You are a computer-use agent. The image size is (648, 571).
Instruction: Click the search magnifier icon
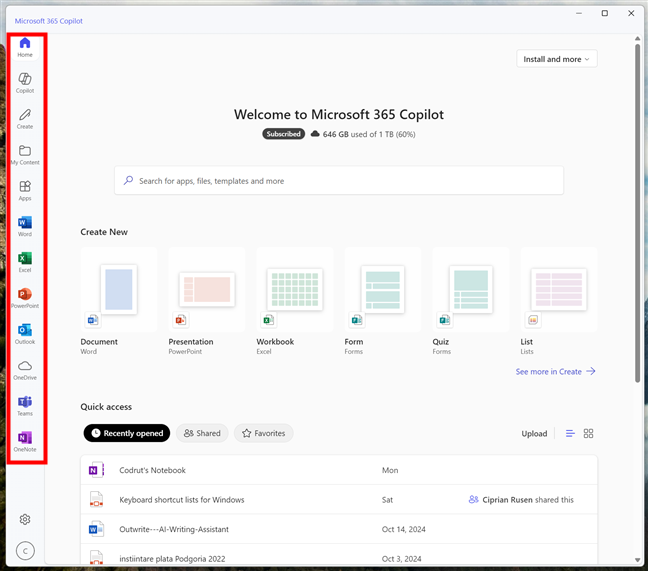click(129, 181)
